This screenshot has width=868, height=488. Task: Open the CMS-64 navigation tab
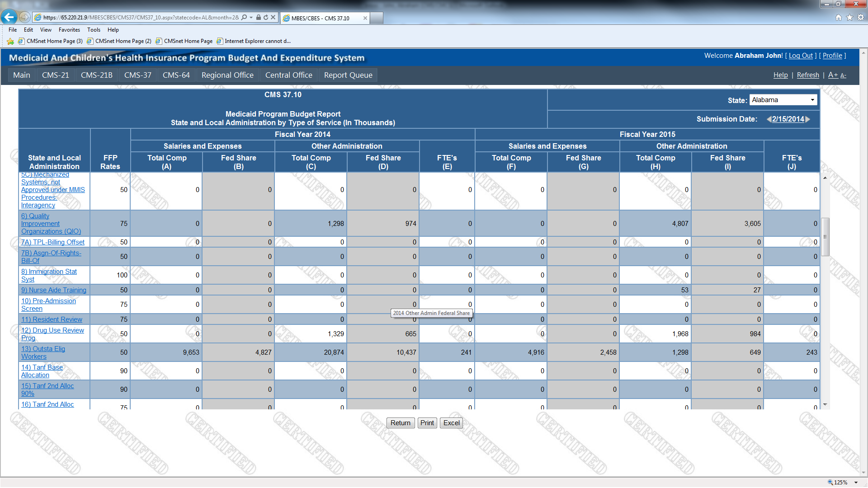tap(176, 75)
